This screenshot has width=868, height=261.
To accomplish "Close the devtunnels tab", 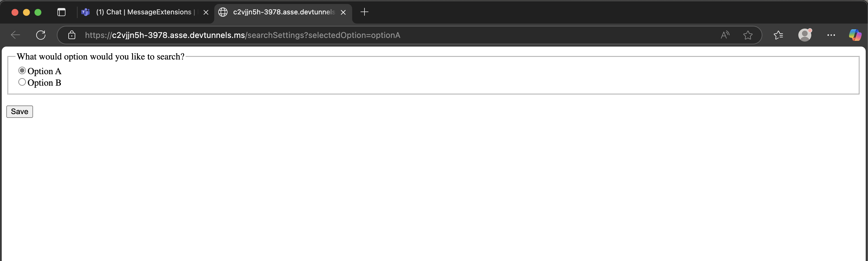I will pyautogui.click(x=343, y=12).
